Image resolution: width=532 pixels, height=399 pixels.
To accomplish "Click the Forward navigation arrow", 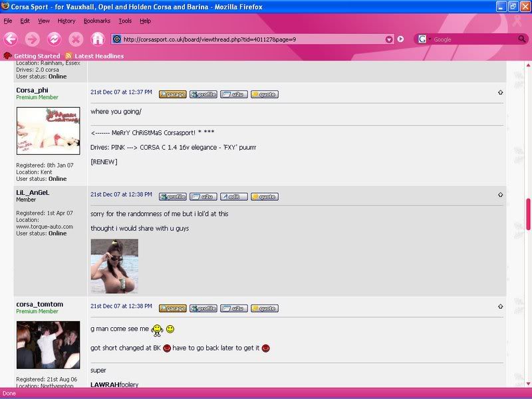I will [x=32, y=39].
